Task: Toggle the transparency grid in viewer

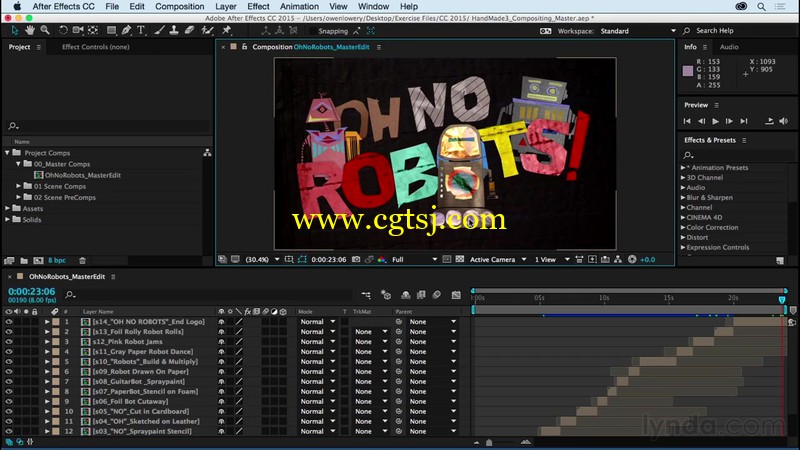Action: (x=460, y=259)
